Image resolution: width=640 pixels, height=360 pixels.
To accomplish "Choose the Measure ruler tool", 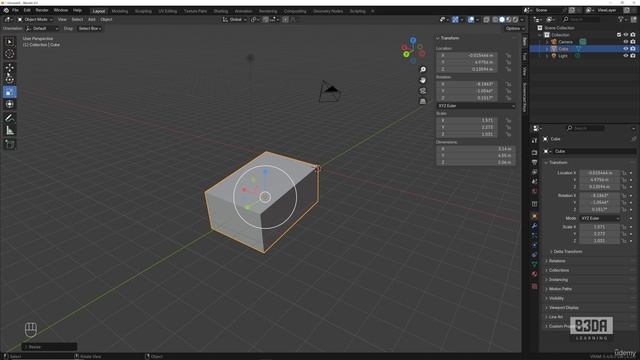I will [x=9, y=130].
